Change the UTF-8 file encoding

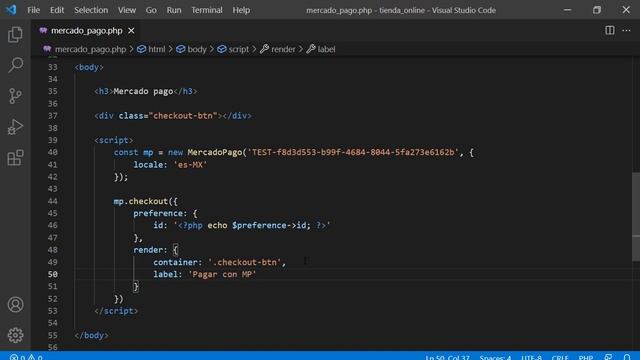[531, 357]
